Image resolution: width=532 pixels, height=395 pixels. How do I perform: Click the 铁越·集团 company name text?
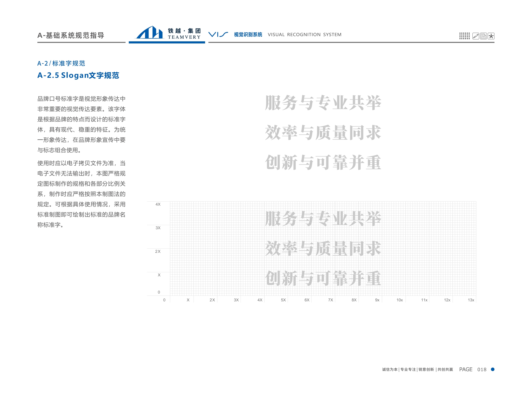point(184,31)
